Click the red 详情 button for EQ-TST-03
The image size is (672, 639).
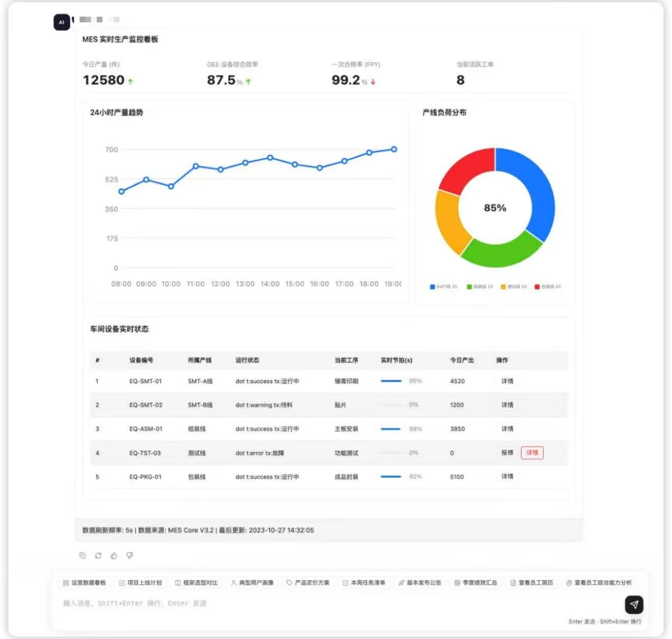click(532, 453)
